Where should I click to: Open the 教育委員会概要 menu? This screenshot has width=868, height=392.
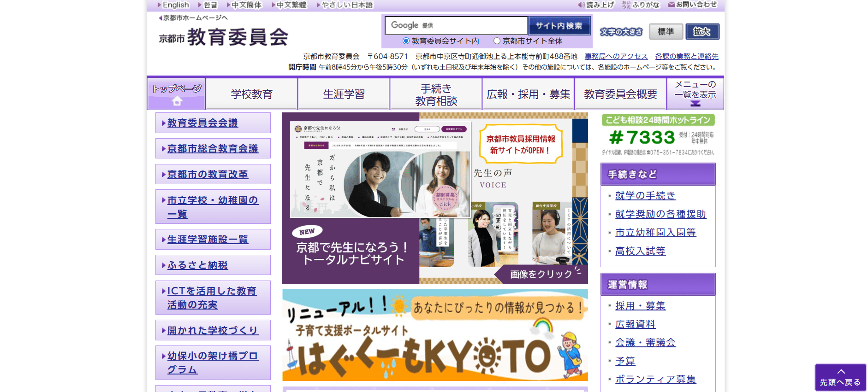[x=620, y=94]
